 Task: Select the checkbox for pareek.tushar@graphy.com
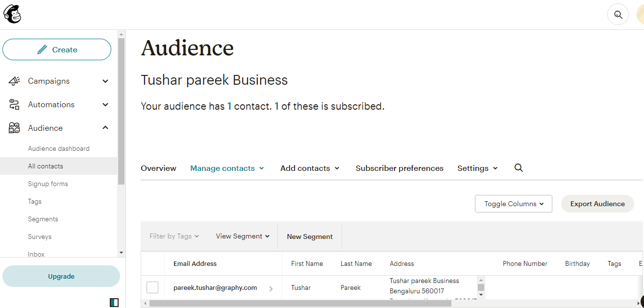point(152,287)
